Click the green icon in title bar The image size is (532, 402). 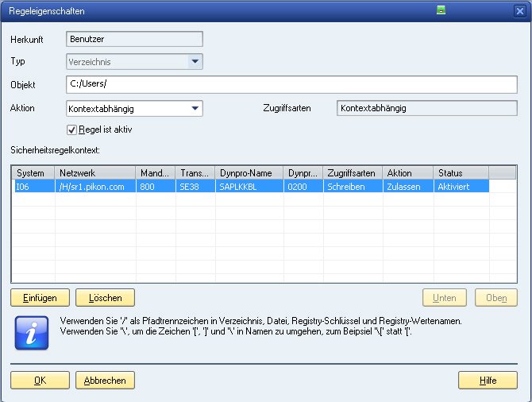coord(441,10)
